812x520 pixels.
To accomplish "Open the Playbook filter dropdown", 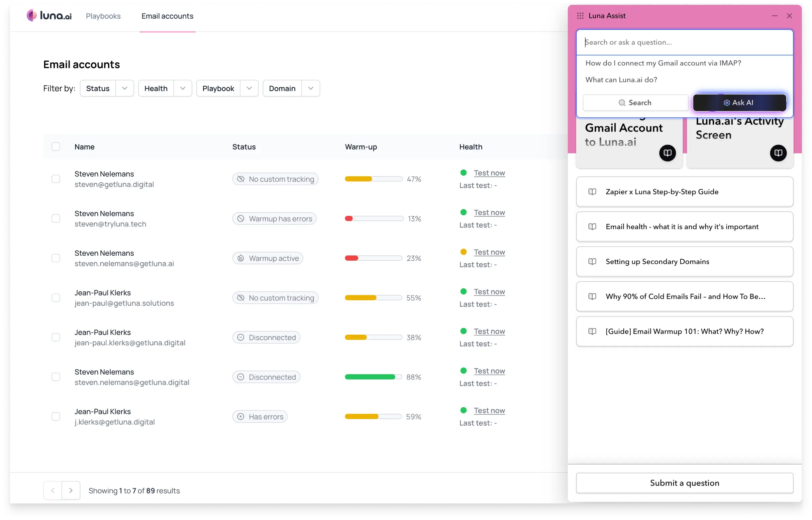I will [x=249, y=88].
